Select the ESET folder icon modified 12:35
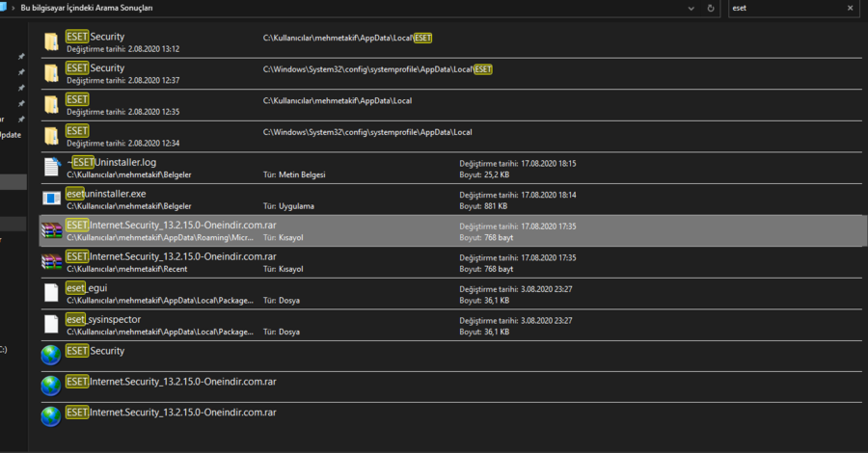The image size is (868, 453). click(51, 104)
